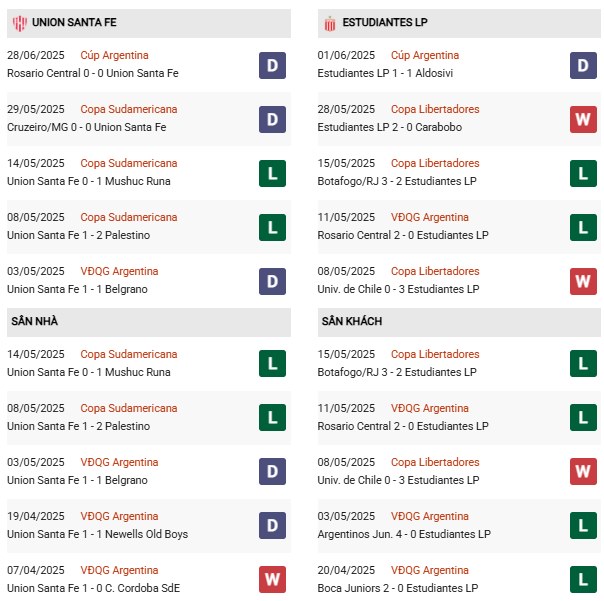Click the W badge for Union Santa Fe 1-0 C. Cordoba SdE
The height and width of the screenshot is (601, 604).
(272, 581)
